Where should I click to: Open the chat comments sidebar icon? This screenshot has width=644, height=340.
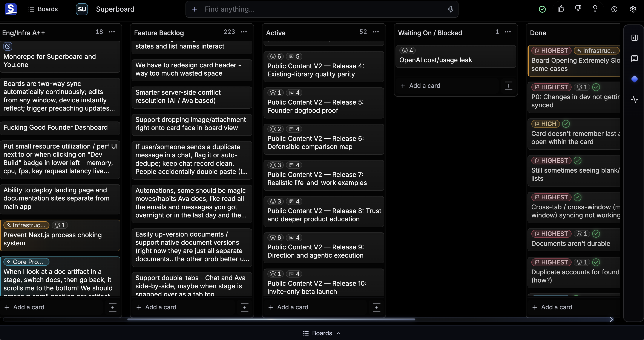(x=635, y=59)
